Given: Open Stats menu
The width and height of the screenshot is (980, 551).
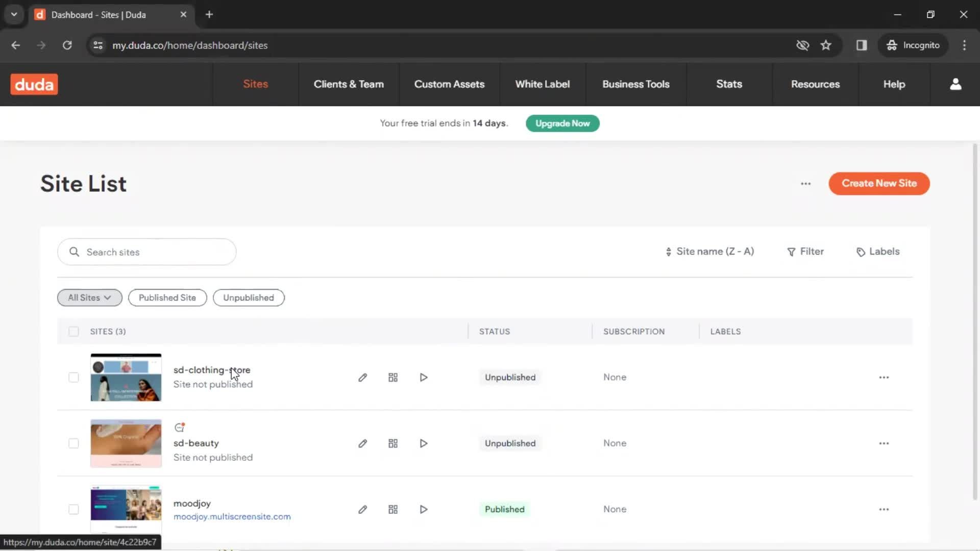Looking at the screenshot, I should click(729, 84).
